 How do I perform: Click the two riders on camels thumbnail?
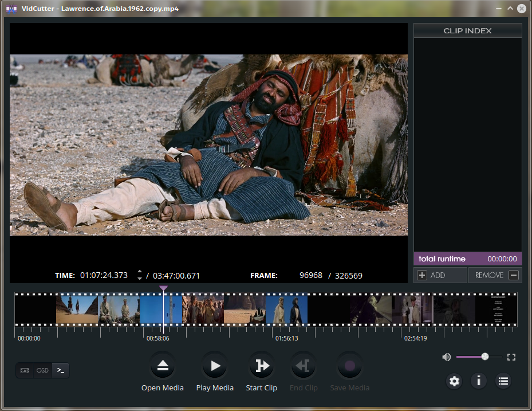click(77, 309)
